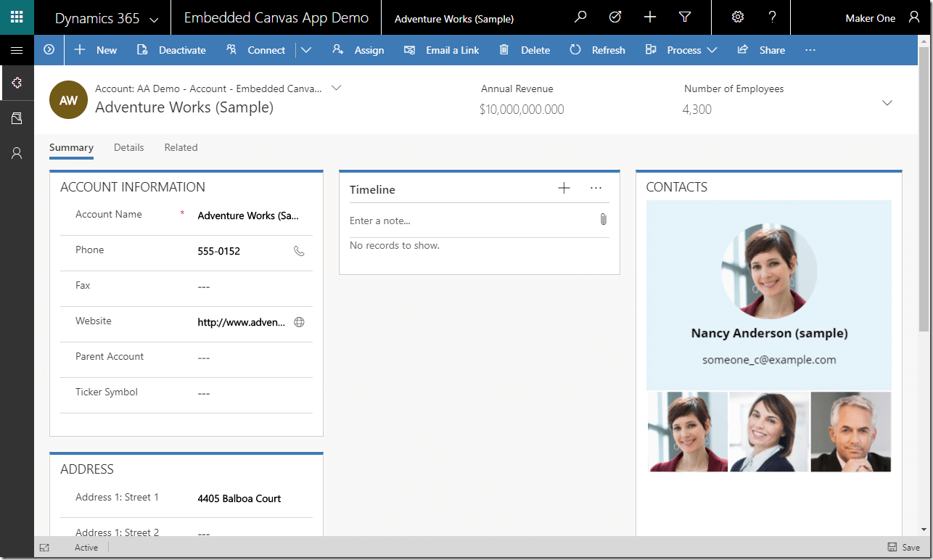This screenshot has width=933, height=560.
Task: Open the search magnifier in the top bar
Action: click(579, 16)
